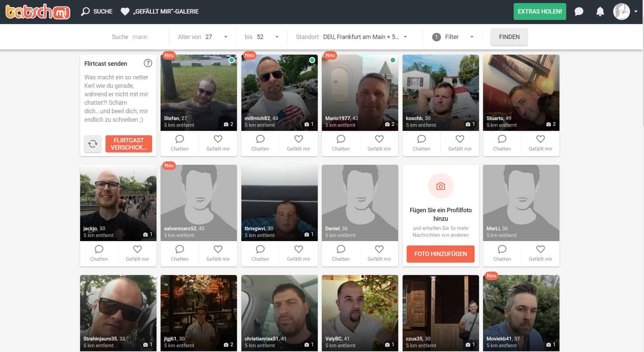This screenshot has height=352, width=644.
Task: Open jackjo's profile photo
Action: pyautogui.click(x=118, y=203)
